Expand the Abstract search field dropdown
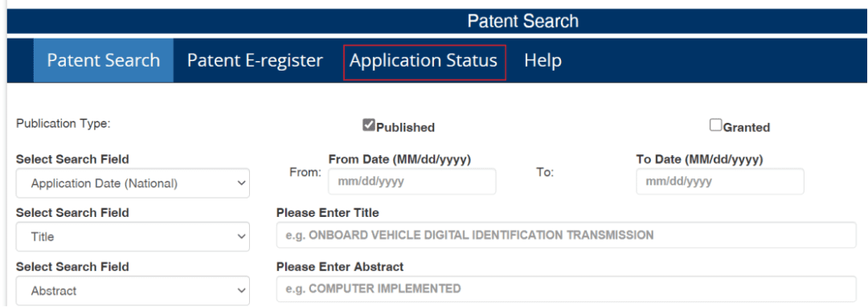 133,290
